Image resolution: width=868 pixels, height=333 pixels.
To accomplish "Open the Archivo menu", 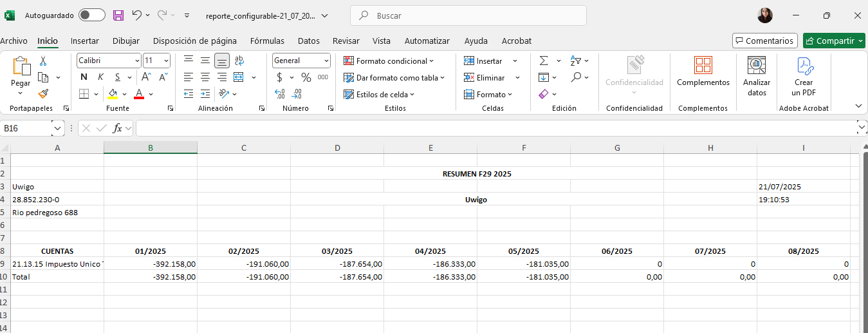I will coord(14,41).
